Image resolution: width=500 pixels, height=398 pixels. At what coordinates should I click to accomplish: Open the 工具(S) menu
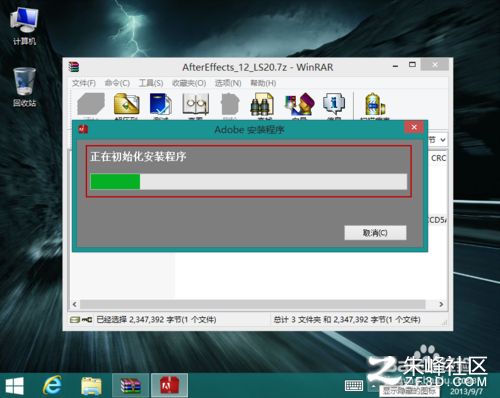(x=151, y=83)
